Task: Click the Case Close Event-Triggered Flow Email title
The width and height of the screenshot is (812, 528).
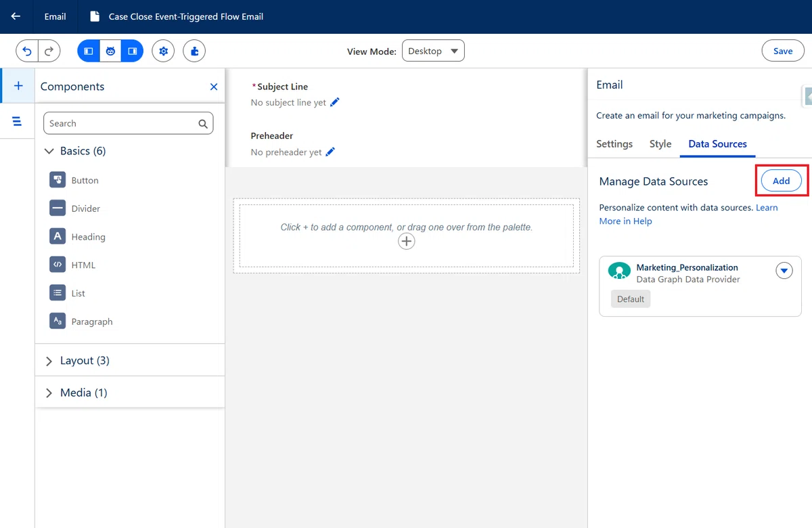Action: click(x=186, y=16)
